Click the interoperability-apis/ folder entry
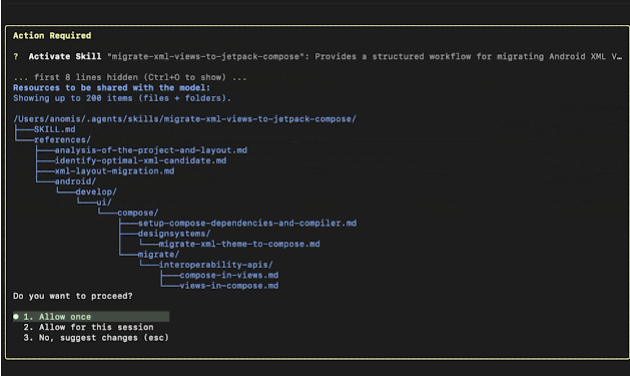 (216, 265)
